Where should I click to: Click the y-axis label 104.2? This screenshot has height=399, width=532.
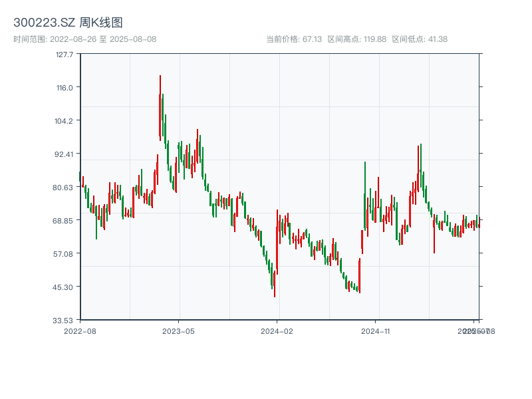point(64,121)
